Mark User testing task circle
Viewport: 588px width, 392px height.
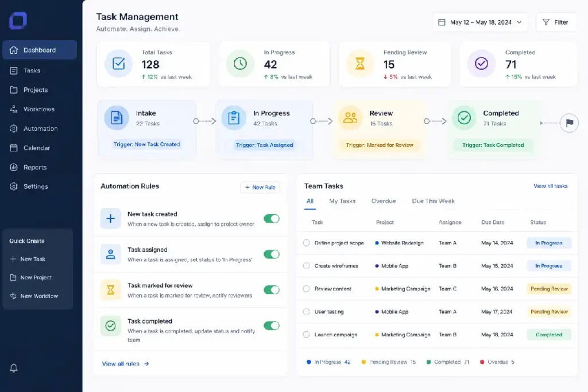[307, 312]
